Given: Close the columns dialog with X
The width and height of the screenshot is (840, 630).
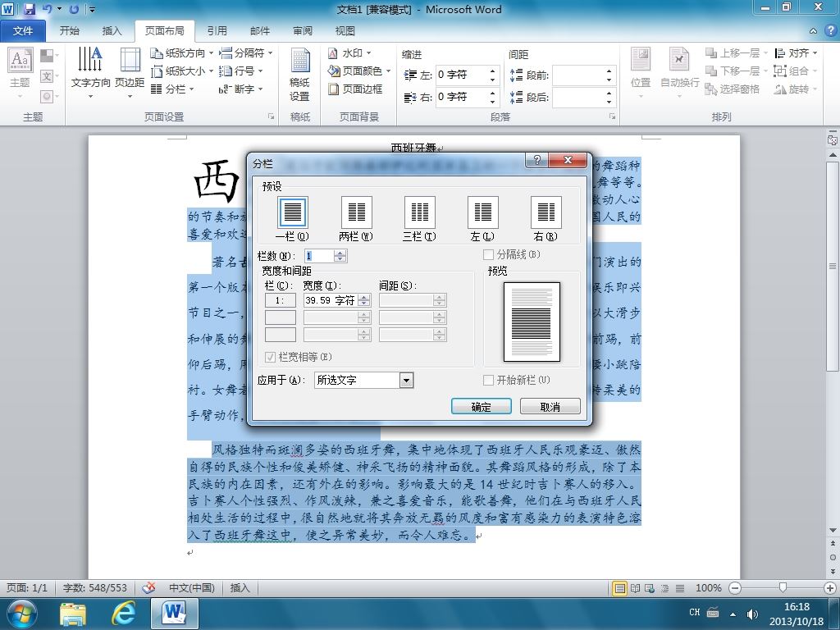Looking at the screenshot, I should click(x=568, y=160).
